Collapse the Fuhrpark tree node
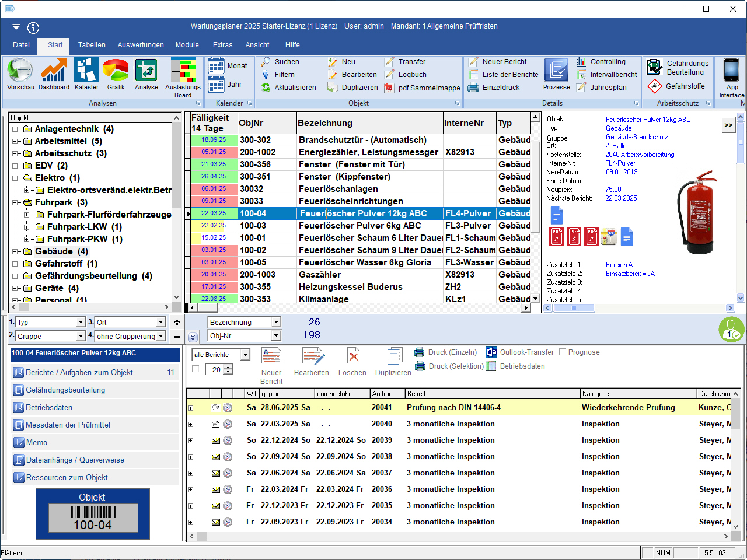 pyautogui.click(x=16, y=203)
